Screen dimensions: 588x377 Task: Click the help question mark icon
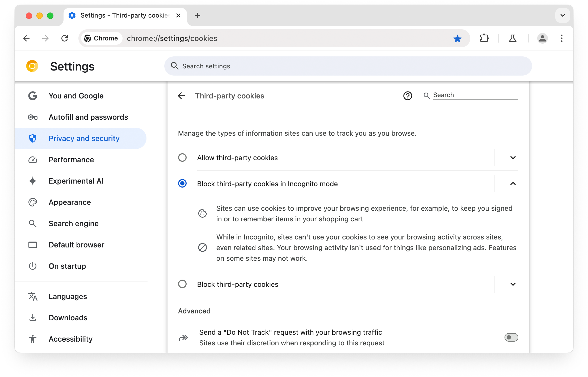(x=408, y=95)
